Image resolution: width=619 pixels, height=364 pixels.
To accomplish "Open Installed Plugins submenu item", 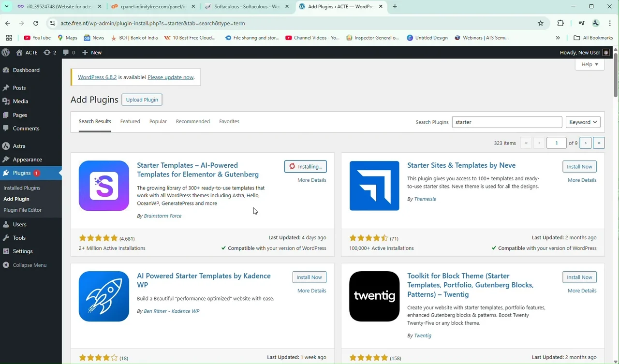I will pyautogui.click(x=22, y=188).
